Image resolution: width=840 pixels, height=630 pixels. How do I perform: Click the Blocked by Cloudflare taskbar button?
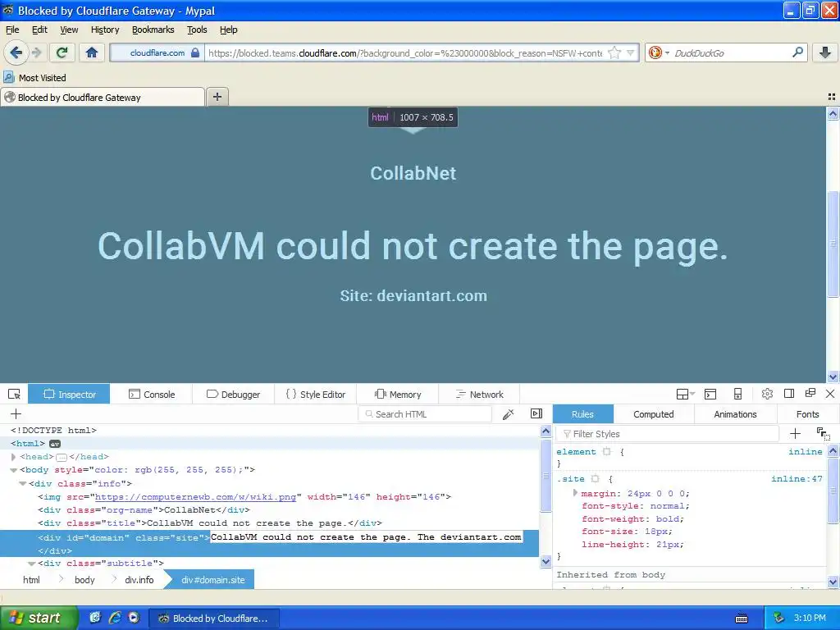point(213,619)
